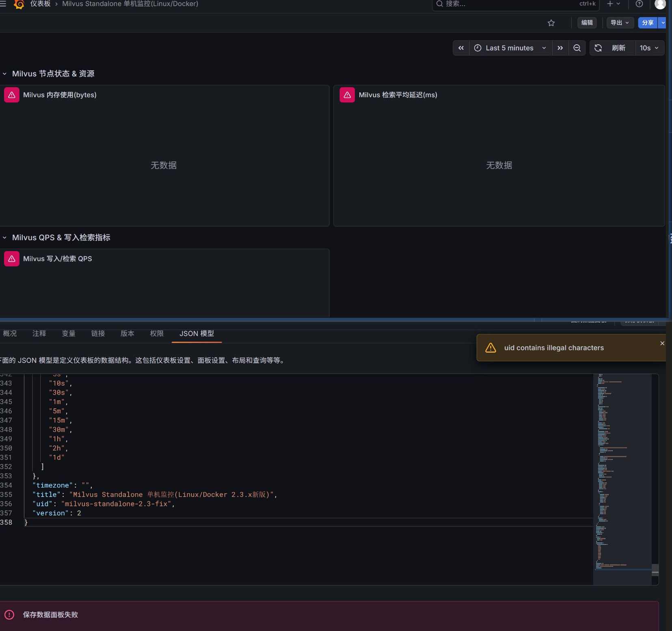672x631 pixels.
Task: Switch to the 概况 tab
Action: (x=10, y=334)
